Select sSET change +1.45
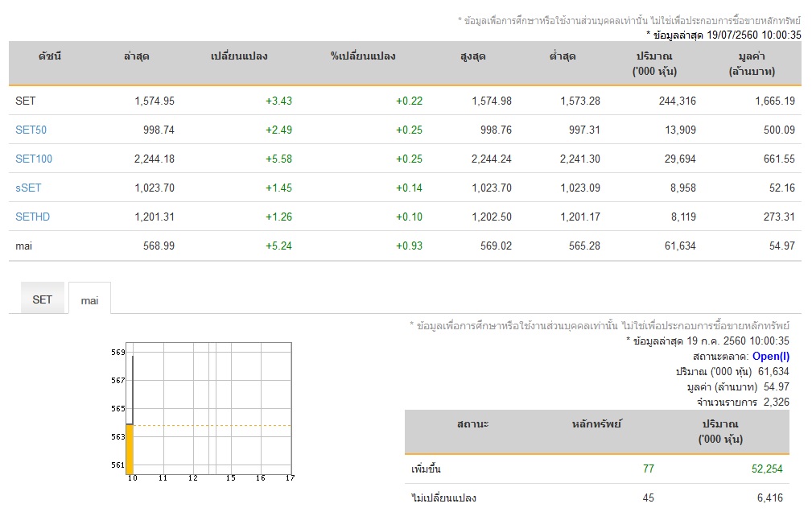 (x=278, y=188)
